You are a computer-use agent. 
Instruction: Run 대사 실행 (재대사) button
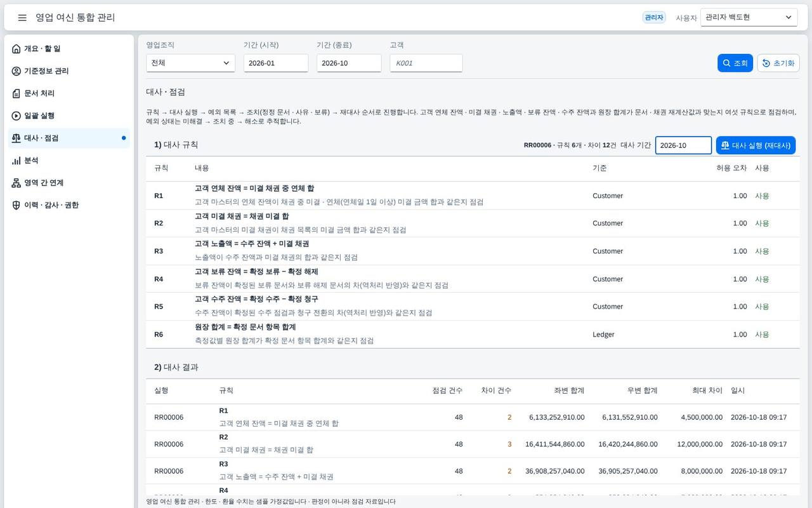click(756, 145)
